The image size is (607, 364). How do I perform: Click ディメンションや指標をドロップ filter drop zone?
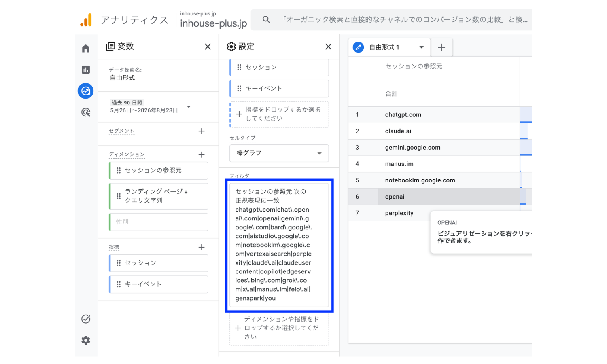coord(279,328)
